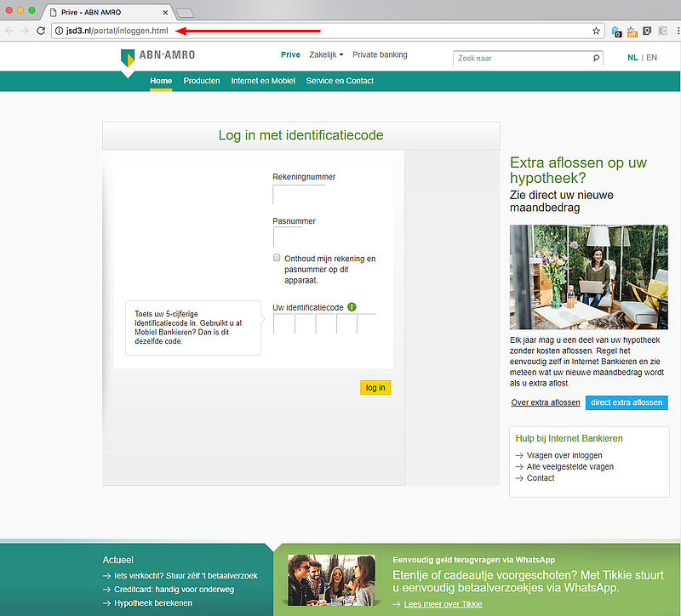Image resolution: width=681 pixels, height=616 pixels.
Task: Click the green info icon beside identificatiecode
Action: [x=352, y=307]
